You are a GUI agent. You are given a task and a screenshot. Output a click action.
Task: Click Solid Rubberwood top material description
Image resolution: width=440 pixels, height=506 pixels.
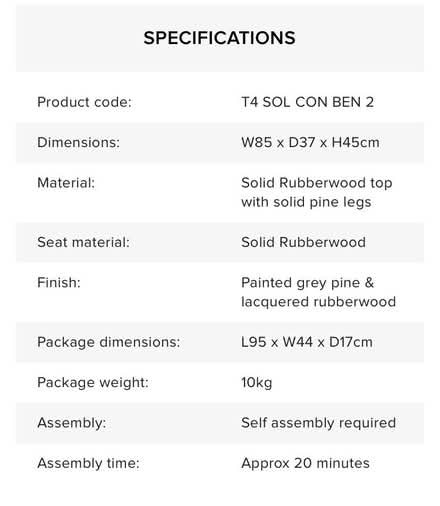point(317,192)
